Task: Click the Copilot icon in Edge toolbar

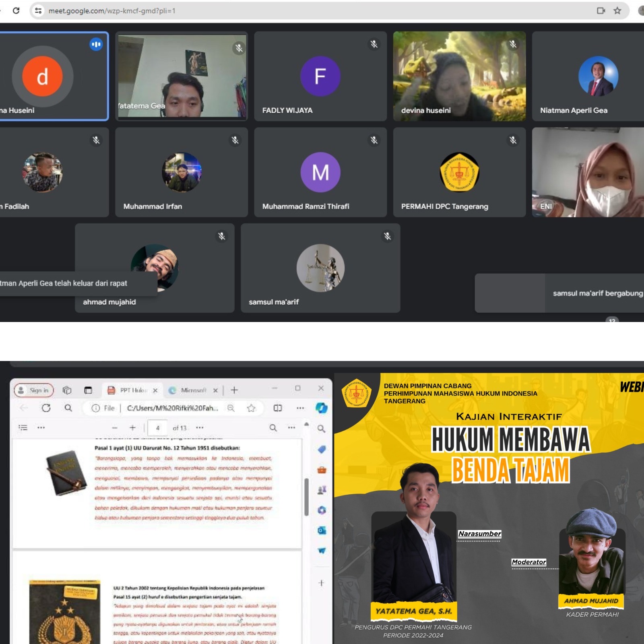Action: click(321, 408)
